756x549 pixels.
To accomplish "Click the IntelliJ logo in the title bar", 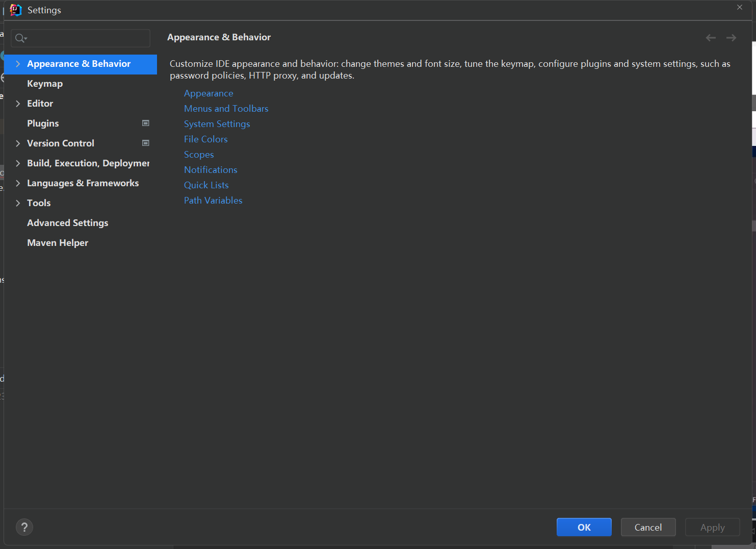I will click(16, 10).
